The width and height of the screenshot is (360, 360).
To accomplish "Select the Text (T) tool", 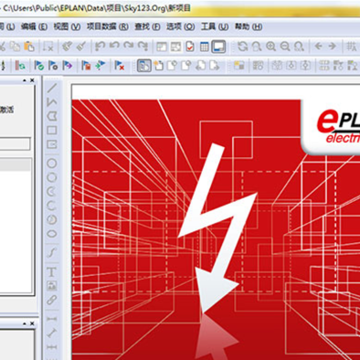I will (x=52, y=272).
